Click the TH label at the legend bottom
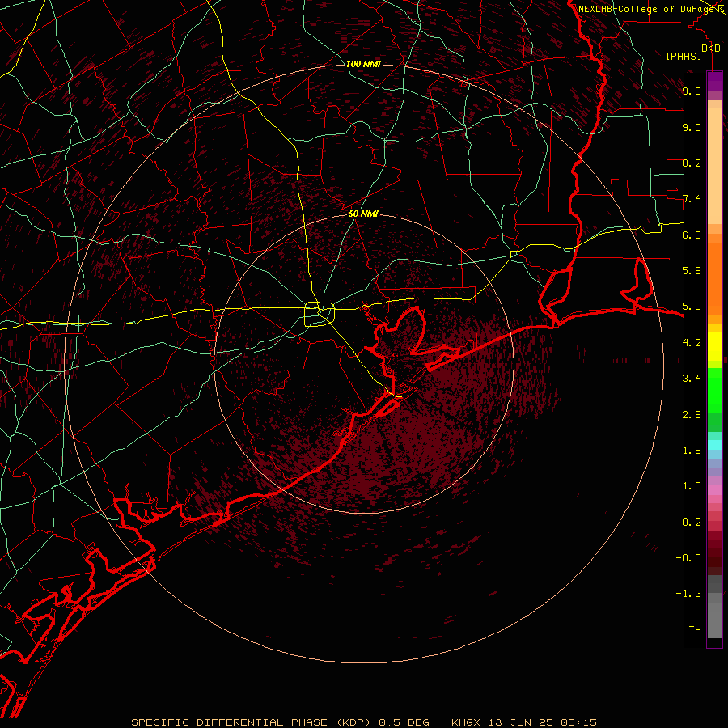Viewport: 728px width, 728px height. (x=695, y=629)
